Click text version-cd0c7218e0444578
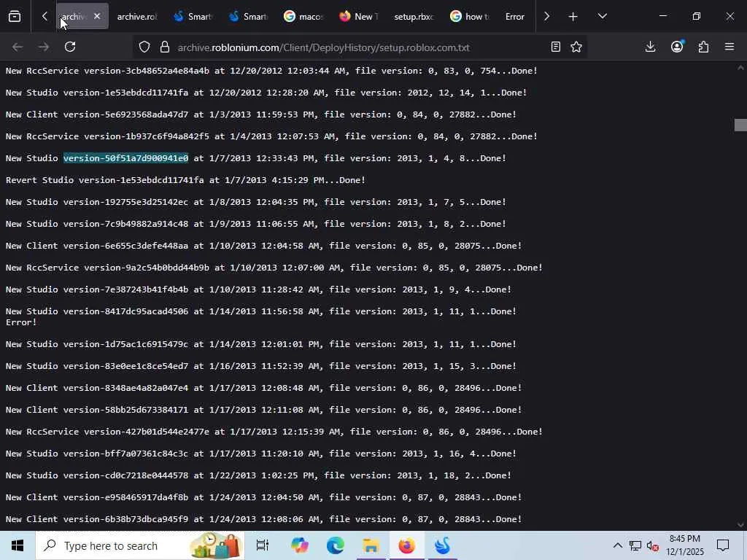 point(125,475)
